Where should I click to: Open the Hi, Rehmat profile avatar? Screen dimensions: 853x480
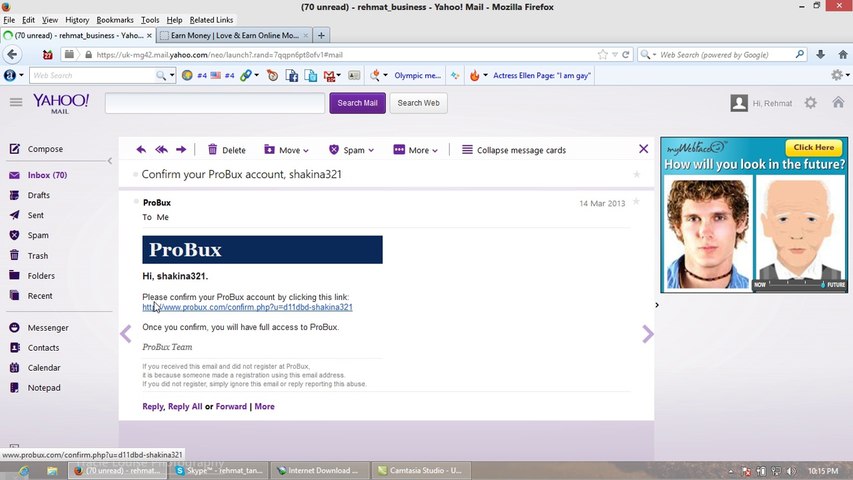click(x=739, y=103)
